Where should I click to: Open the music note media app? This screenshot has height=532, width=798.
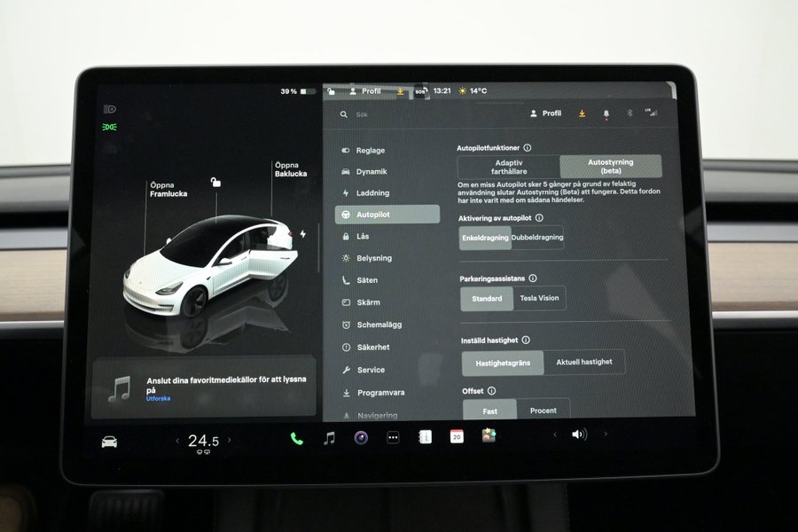coord(329,438)
